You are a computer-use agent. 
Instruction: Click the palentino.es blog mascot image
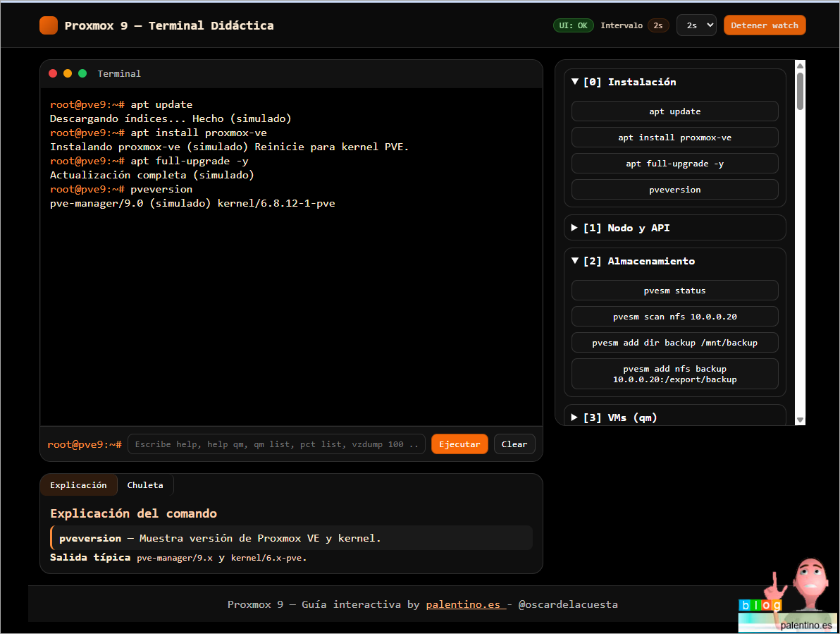point(786,597)
